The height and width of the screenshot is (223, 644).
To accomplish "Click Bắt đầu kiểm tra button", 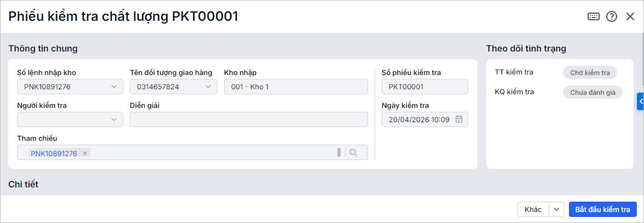I will [x=602, y=209].
